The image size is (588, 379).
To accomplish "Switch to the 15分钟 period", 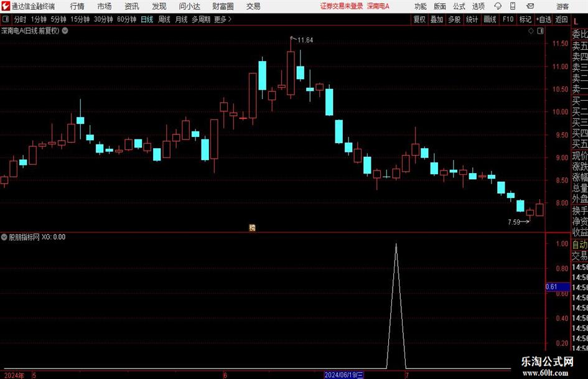I will pos(80,19).
